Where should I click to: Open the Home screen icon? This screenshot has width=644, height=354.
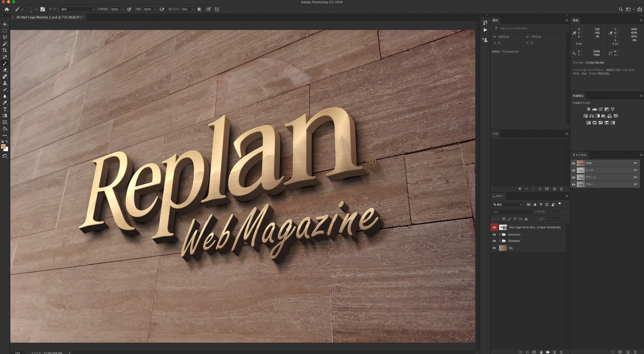7,9
